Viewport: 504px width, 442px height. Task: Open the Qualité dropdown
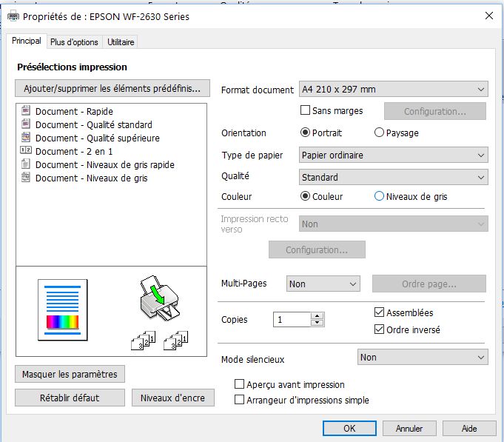pos(394,177)
